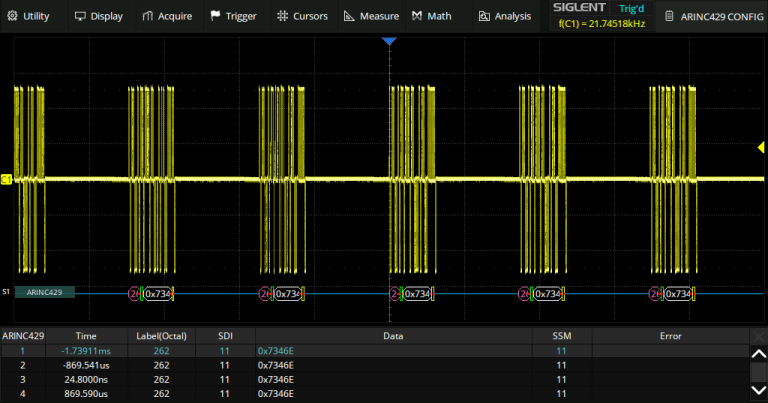Click the Trig'd status indicator
This screenshot has width=768, height=403.
[x=632, y=8]
